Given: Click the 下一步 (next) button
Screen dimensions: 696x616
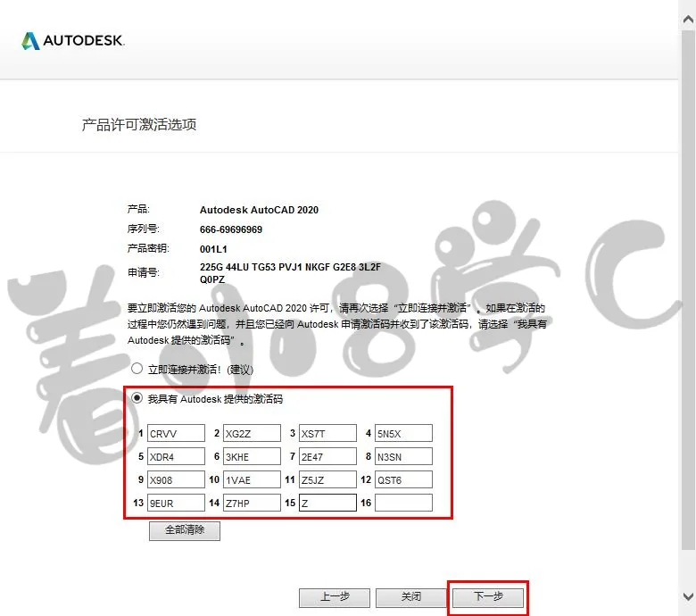Looking at the screenshot, I should tap(488, 597).
